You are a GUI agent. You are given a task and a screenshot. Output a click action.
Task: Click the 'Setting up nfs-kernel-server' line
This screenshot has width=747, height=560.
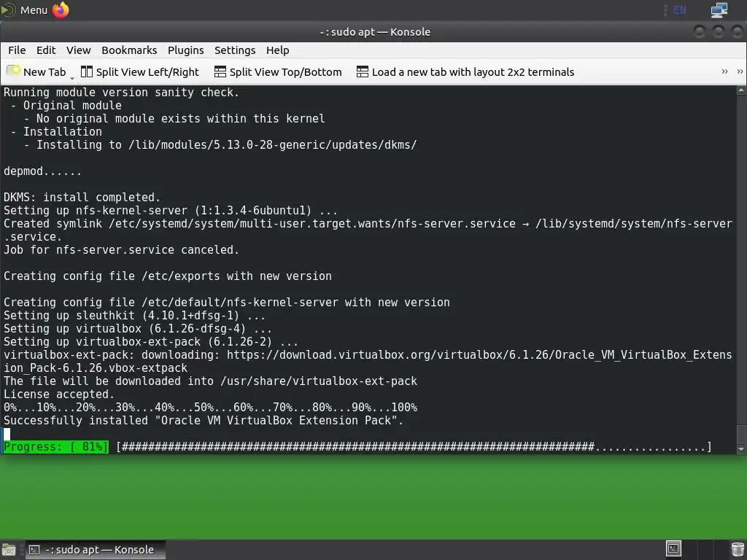(171, 211)
